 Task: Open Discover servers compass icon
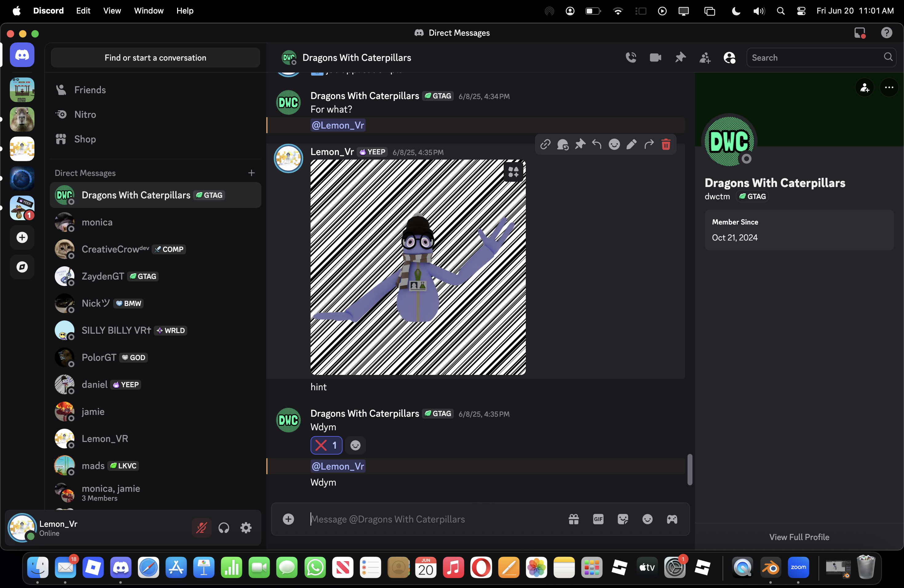(x=22, y=267)
